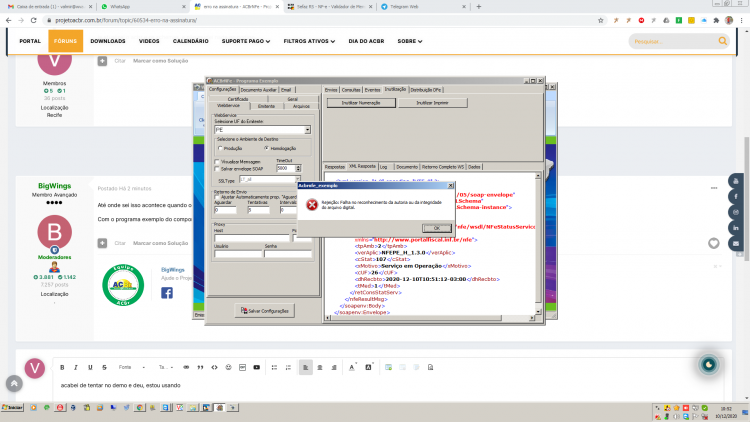750x422 pixels.
Task: Underline text in the reply editor
Action: (x=90, y=367)
